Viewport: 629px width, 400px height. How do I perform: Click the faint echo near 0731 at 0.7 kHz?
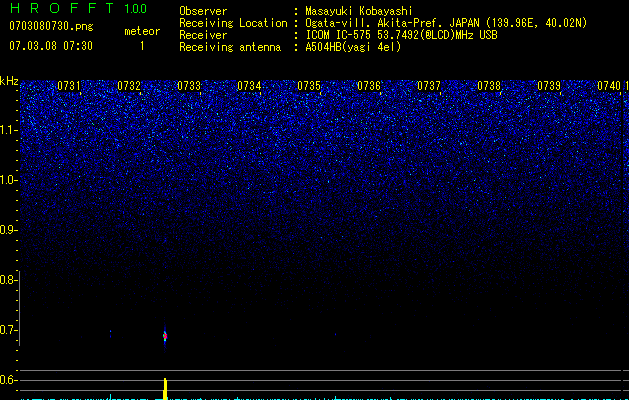(110, 333)
